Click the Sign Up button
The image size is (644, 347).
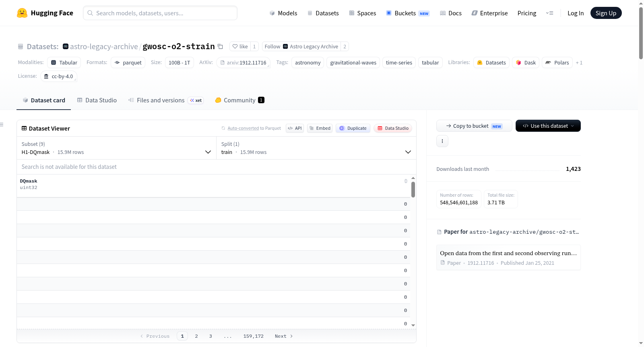(x=606, y=13)
